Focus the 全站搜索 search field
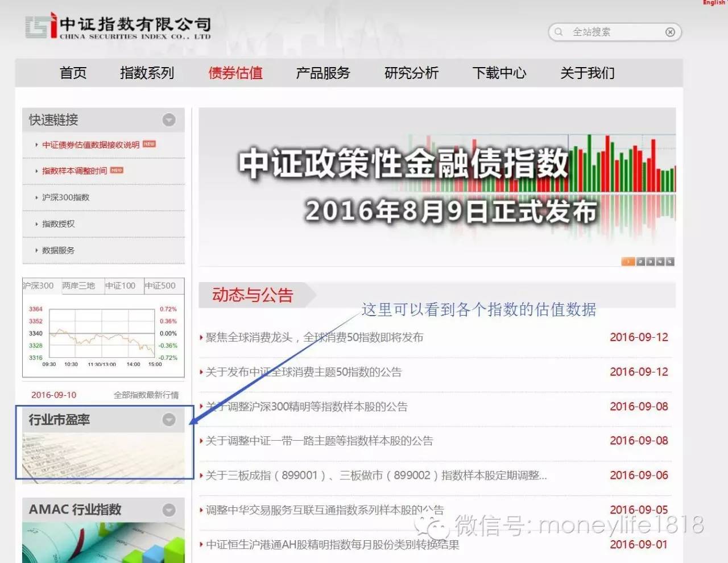The image size is (728, 563). click(614, 32)
